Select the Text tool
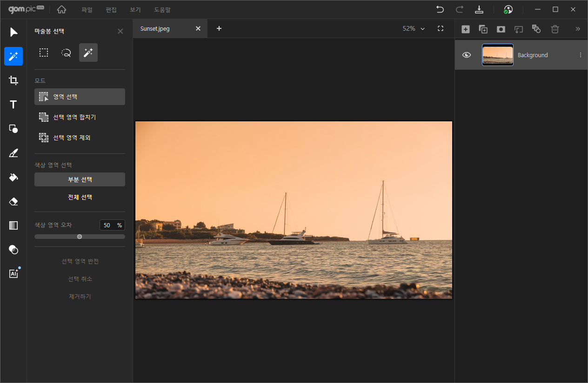This screenshot has width=588, height=383. (13, 105)
